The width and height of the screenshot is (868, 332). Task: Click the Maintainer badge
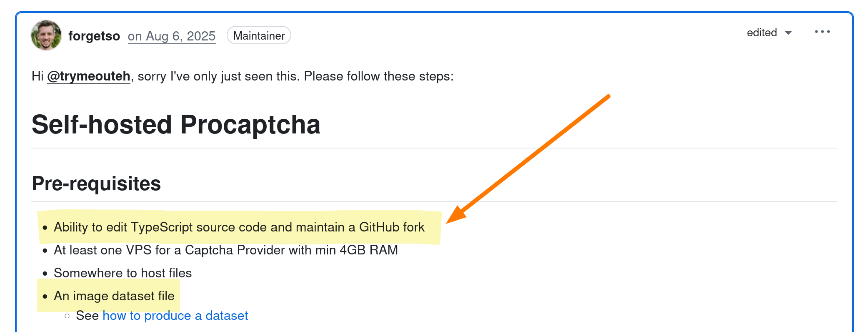click(259, 36)
